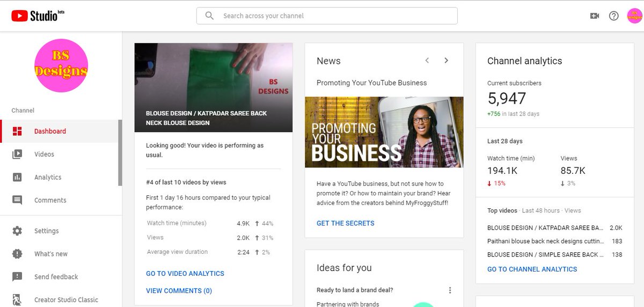
Task: Open the Create video camera icon
Action: point(594,16)
